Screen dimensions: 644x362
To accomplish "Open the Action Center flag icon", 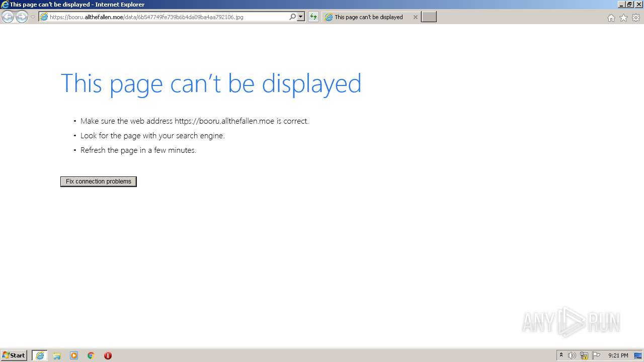I will [596, 355].
